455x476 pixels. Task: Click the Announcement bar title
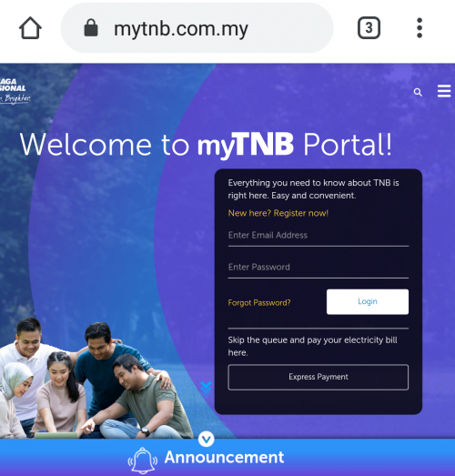(x=224, y=457)
